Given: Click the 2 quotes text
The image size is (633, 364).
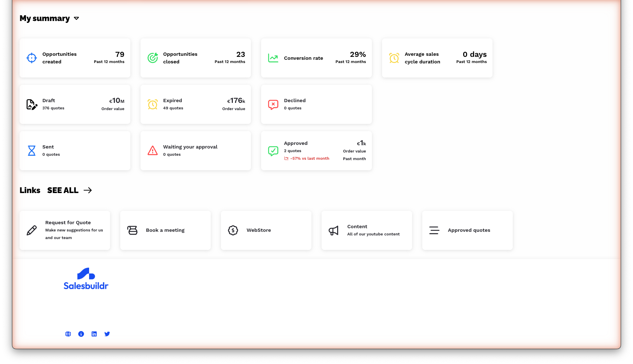Looking at the screenshot, I should pos(293,151).
